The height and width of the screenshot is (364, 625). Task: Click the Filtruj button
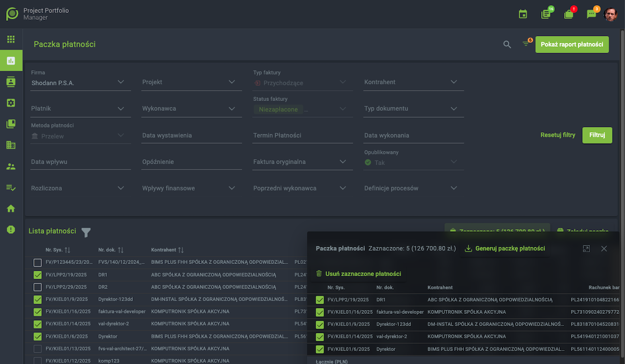click(597, 135)
